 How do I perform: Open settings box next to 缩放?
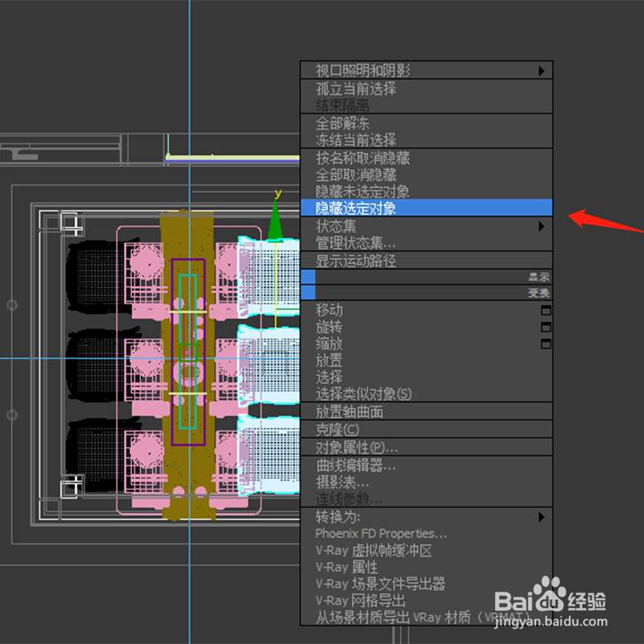coord(546,345)
